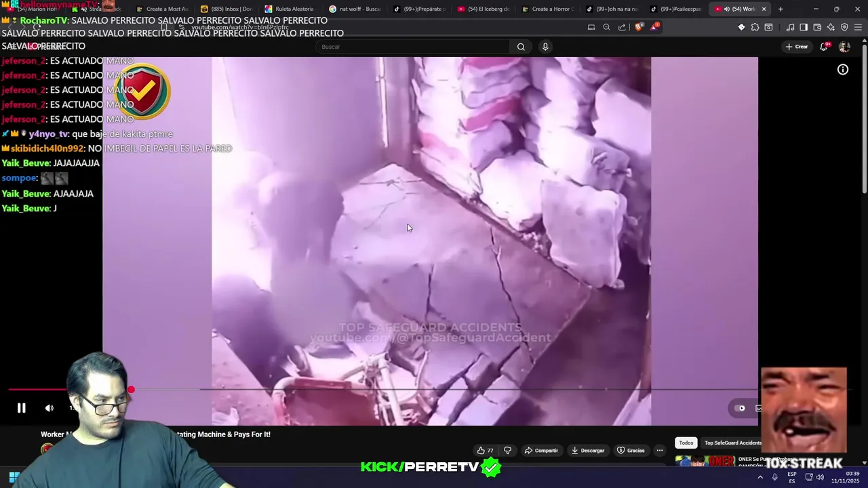Expand hidden system tray icons chevron

pos(759,477)
